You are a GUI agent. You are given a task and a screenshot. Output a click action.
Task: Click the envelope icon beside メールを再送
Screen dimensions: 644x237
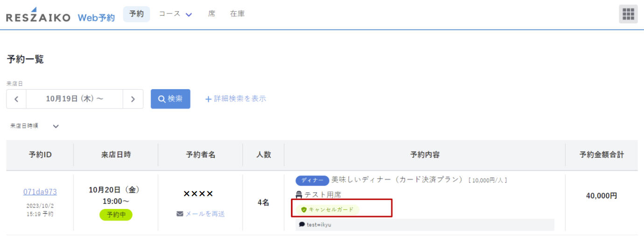180,214
